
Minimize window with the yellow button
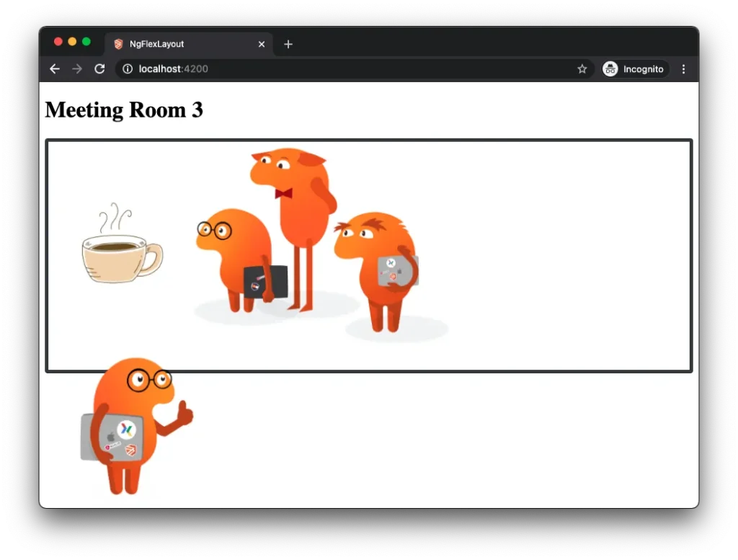coord(72,41)
